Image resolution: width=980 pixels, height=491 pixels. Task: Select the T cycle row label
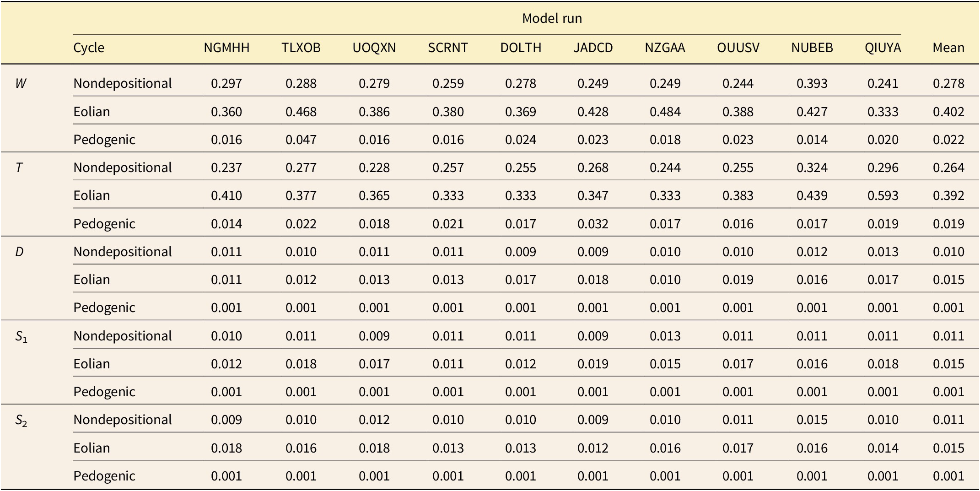point(19,167)
